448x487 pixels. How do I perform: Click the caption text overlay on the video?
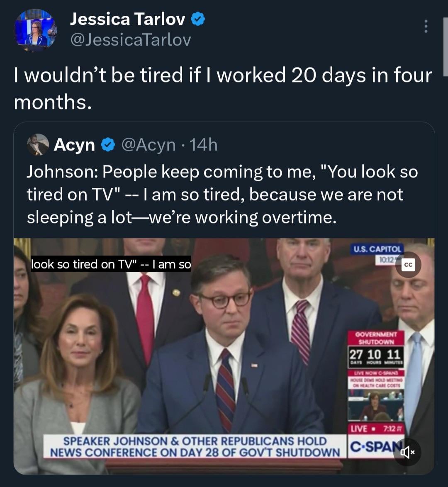(111, 264)
